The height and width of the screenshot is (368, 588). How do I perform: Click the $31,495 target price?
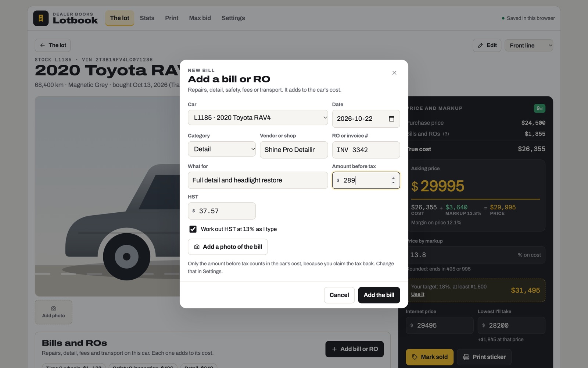coord(526,290)
